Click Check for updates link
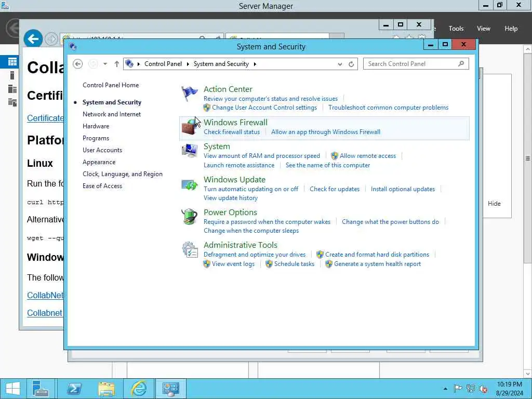The width and height of the screenshot is (532, 399). tap(335, 189)
